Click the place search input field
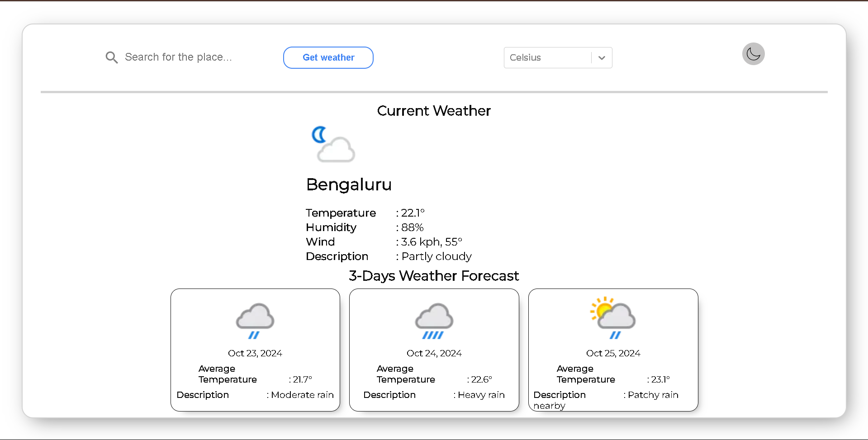 coord(190,57)
